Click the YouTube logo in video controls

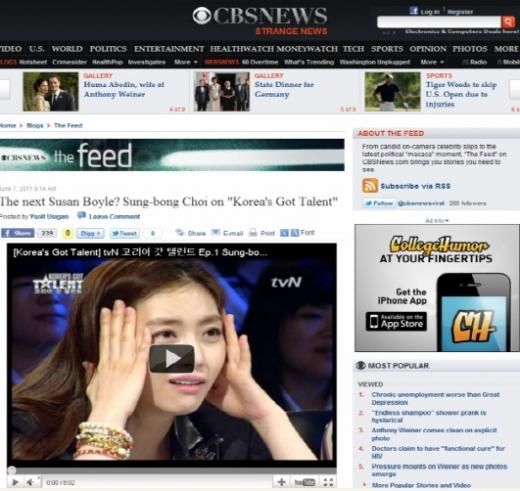[305, 482]
